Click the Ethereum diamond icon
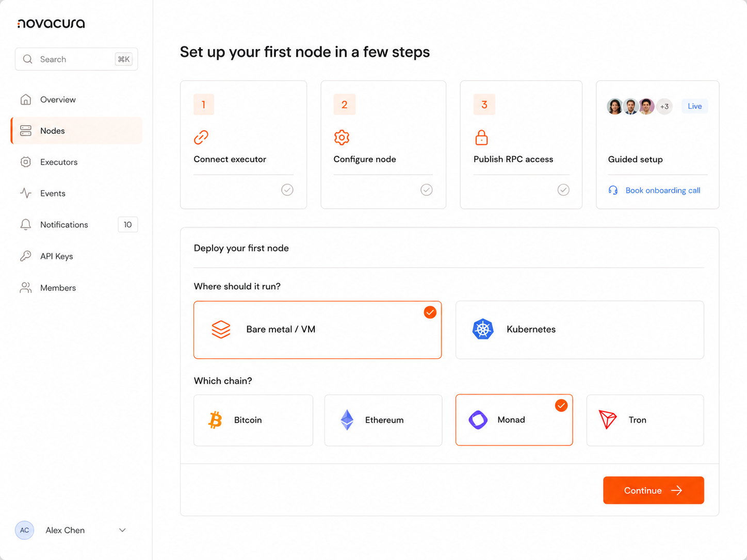Image resolution: width=747 pixels, height=560 pixels. point(347,420)
